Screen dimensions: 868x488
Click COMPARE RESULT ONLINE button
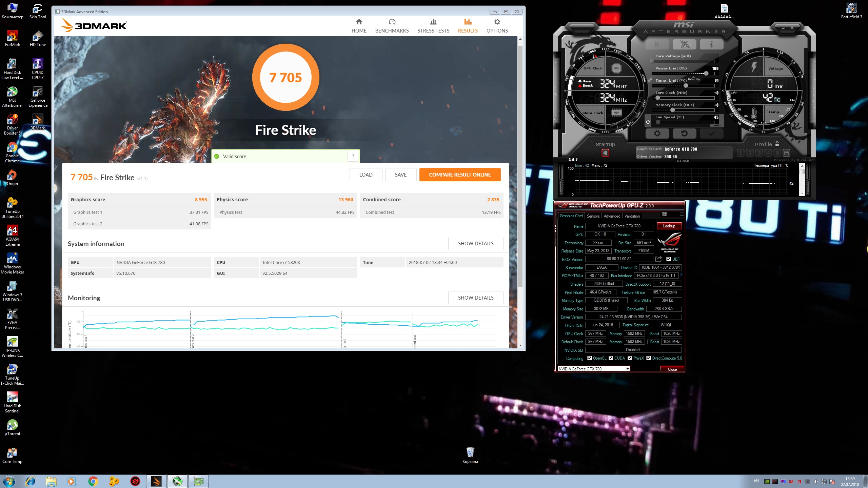[x=459, y=175]
